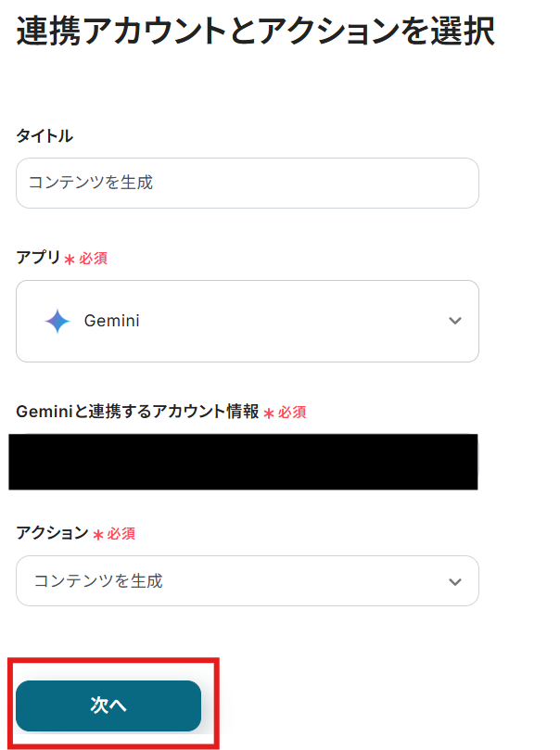Click the アクション field label
Image resolution: width=560 pixels, height=750 pixels.
pos(52,533)
